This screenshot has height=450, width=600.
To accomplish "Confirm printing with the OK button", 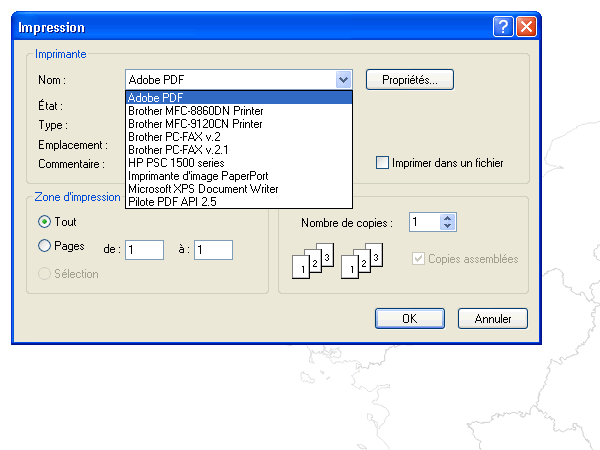I will pyautogui.click(x=410, y=318).
